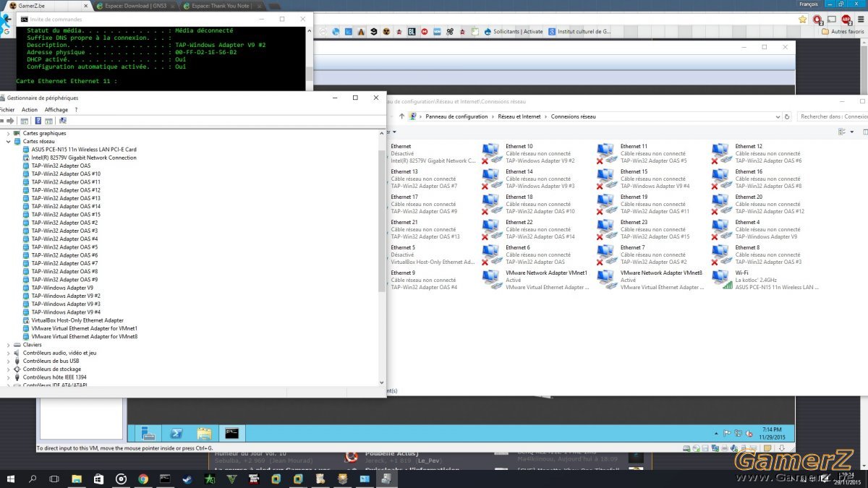Open the ? help menu in Device Manager
The height and width of the screenshot is (488, 868).
point(76,110)
